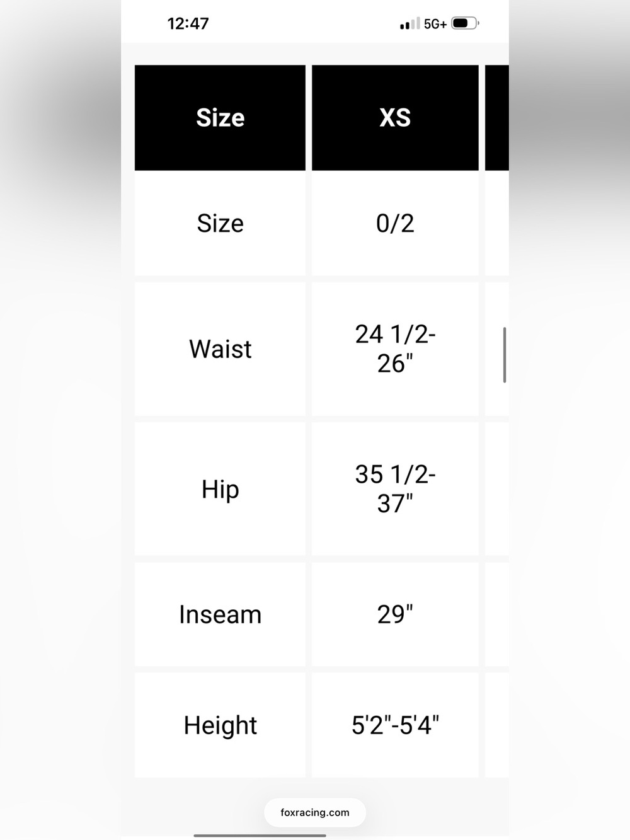
Task: Tap the cellular signal bars icon
Action: (409, 24)
